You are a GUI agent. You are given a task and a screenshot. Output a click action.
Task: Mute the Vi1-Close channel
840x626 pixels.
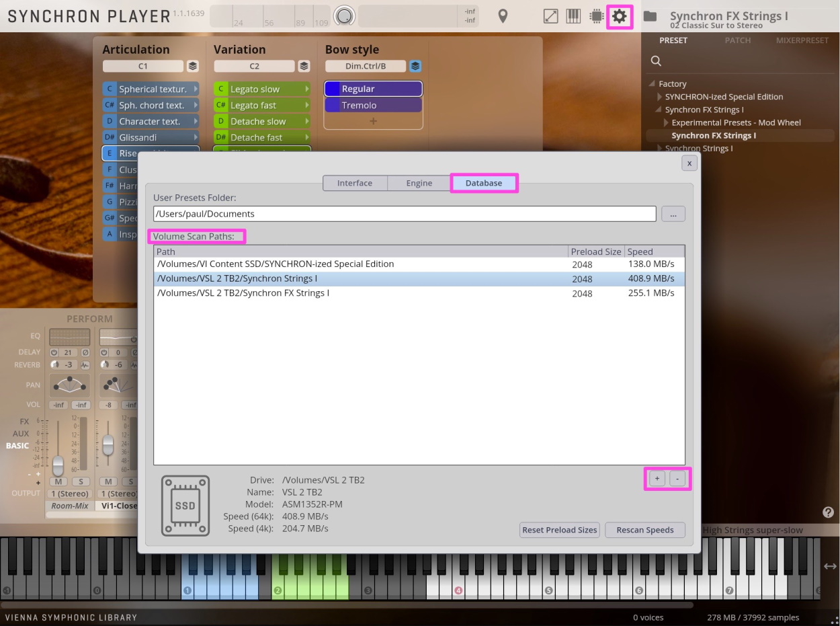[108, 481]
